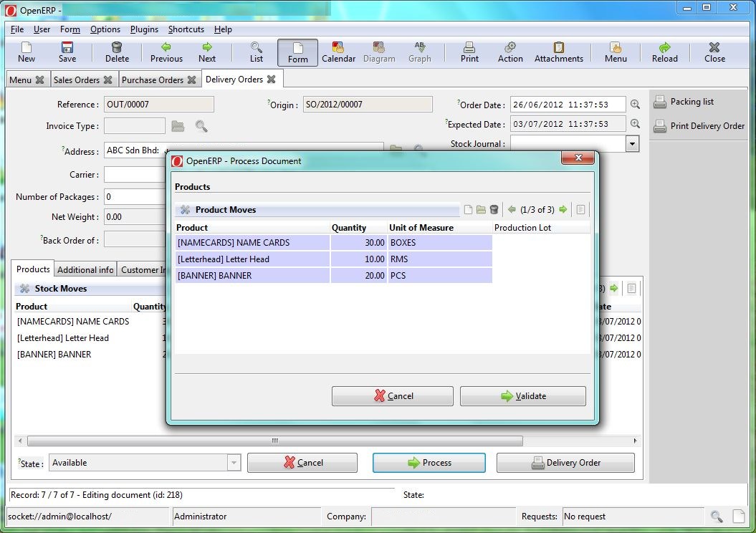Click Cancel button beside State field
756x533 pixels.
(x=302, y=463)
